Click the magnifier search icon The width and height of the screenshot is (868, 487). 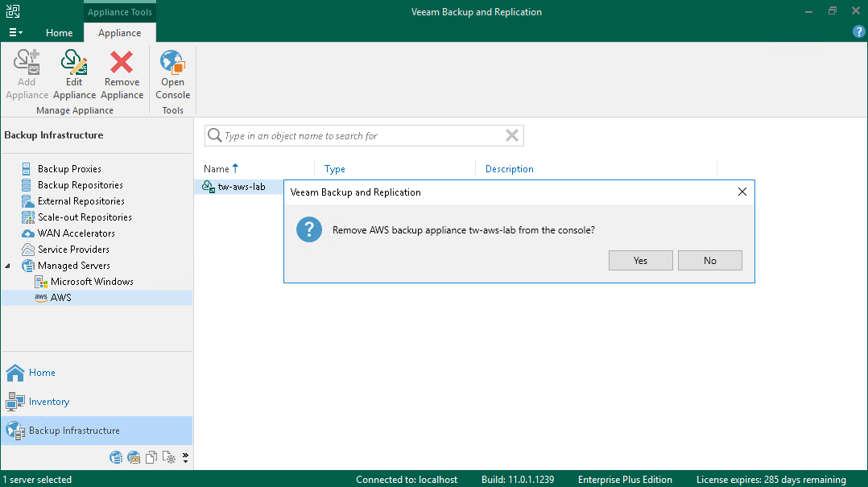[214, 135]
